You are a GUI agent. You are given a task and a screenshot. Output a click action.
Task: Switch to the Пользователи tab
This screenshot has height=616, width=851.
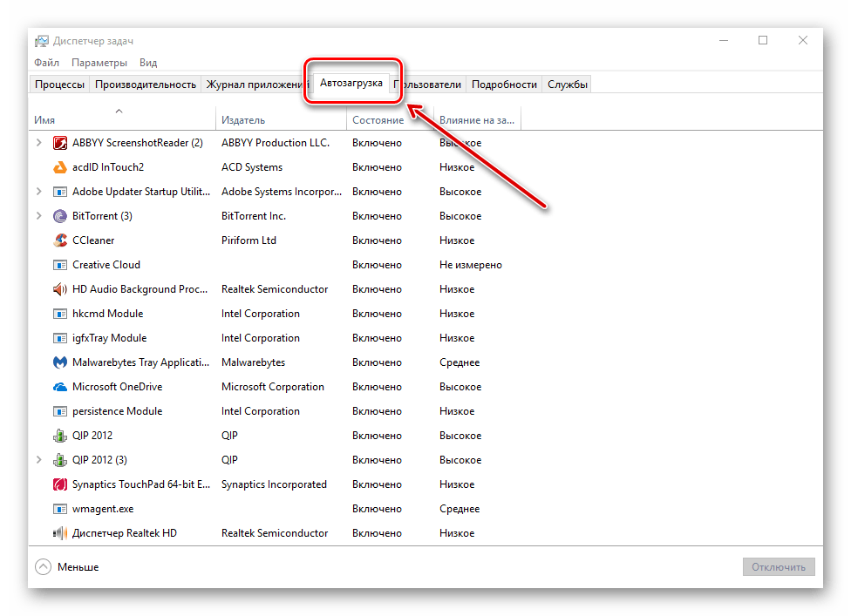(427, 85)
